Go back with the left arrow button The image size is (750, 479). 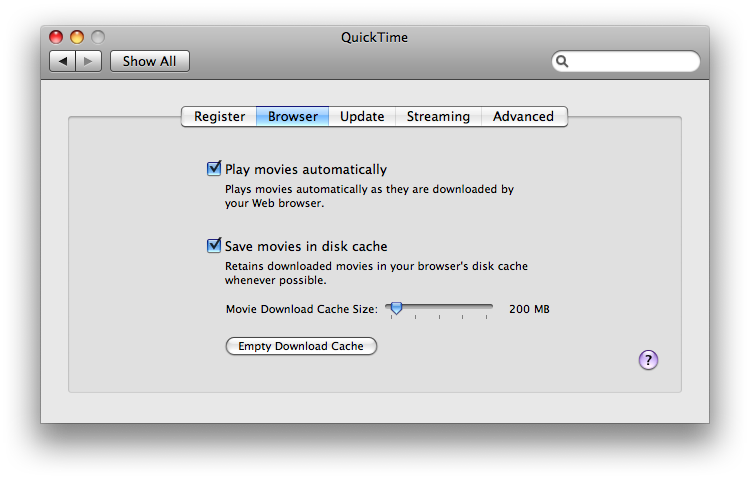pyautogui.click(x=63, y=61)
